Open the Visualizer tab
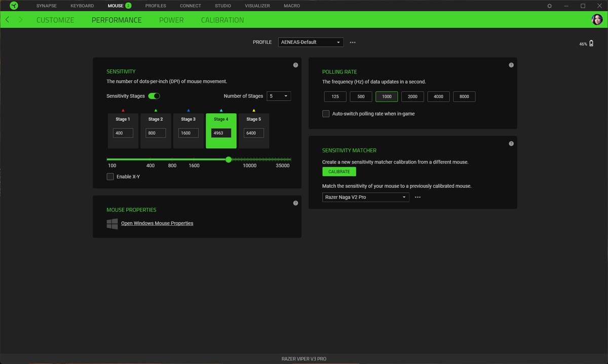This screenshot has height=364, width=608. 257,6
